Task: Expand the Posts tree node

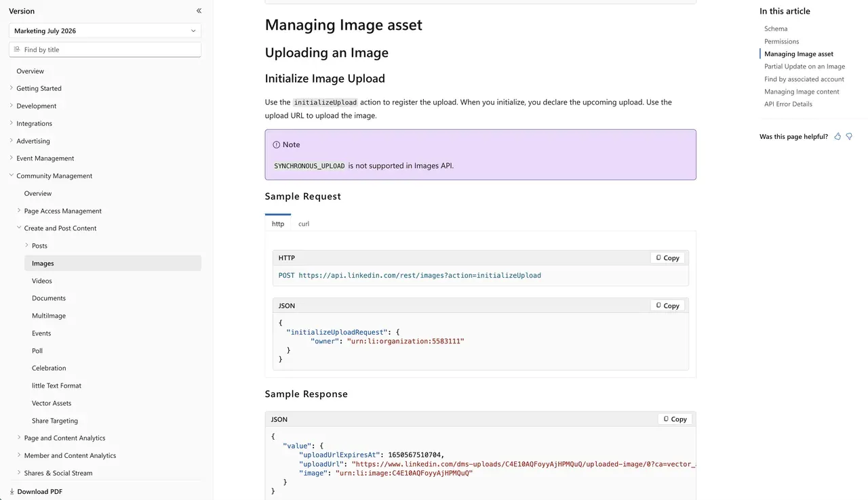Action: 27,245
